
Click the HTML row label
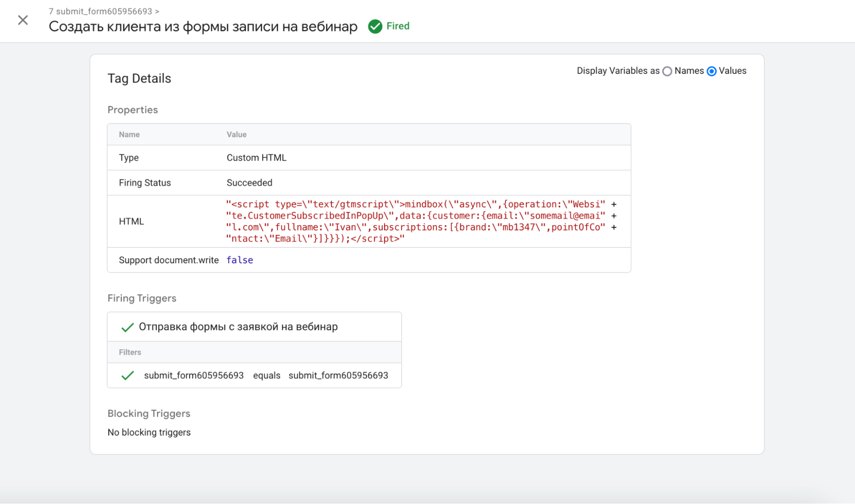131,221
